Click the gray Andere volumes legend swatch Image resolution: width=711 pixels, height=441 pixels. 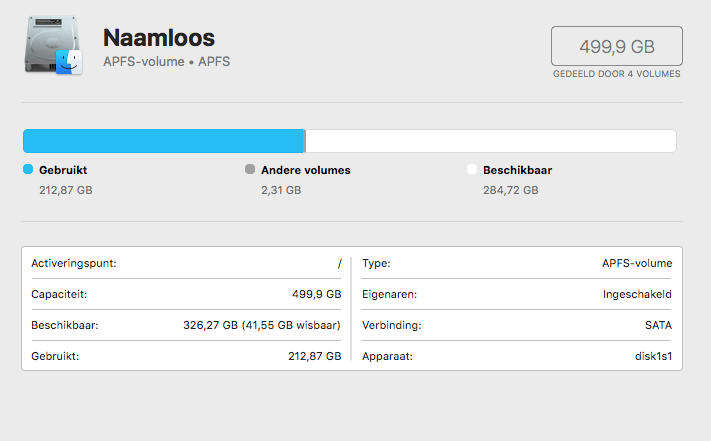250,169
